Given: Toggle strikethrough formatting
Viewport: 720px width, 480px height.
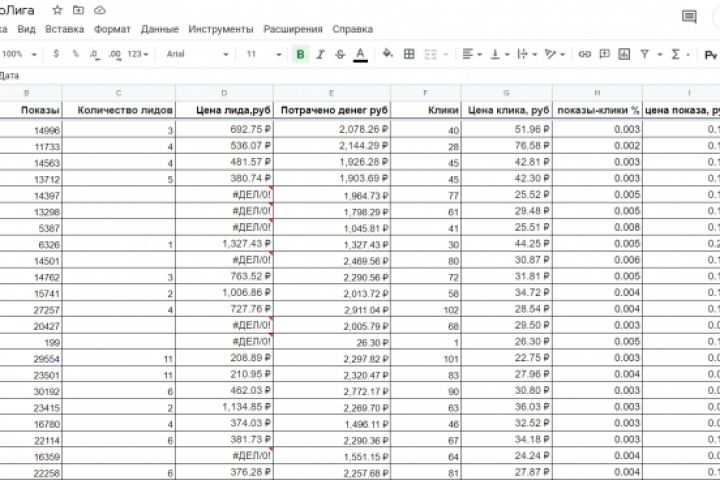Looking at the screenshot, I should [340, 54].
